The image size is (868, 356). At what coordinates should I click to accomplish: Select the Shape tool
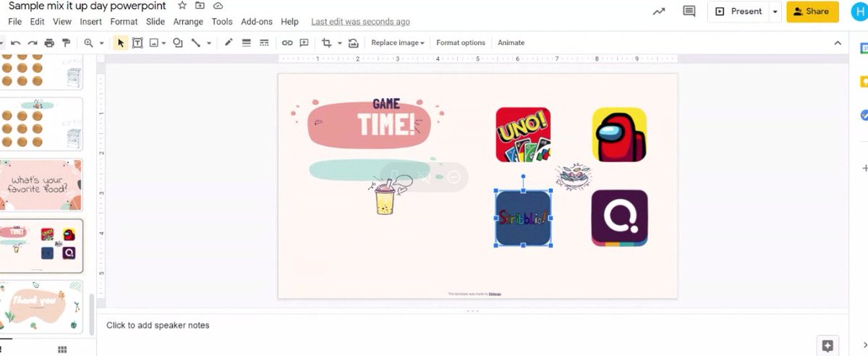pyautogui.click(x=178, y=43)
